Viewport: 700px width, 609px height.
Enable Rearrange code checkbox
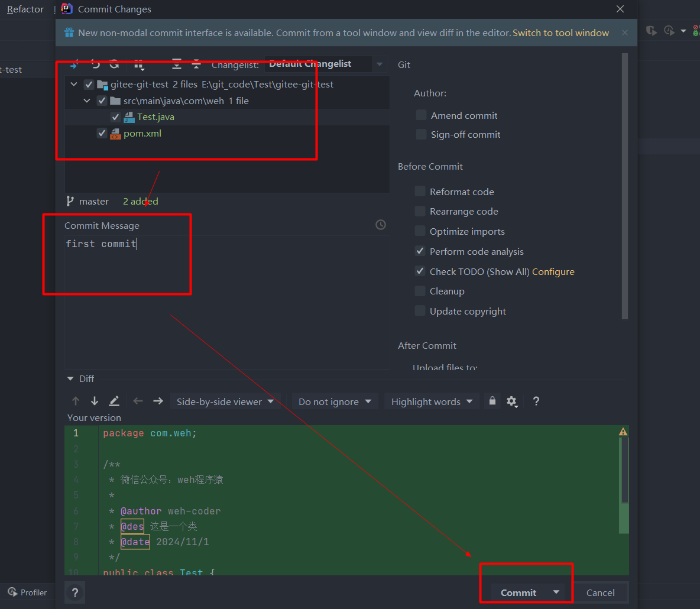(x=420, y=210)
